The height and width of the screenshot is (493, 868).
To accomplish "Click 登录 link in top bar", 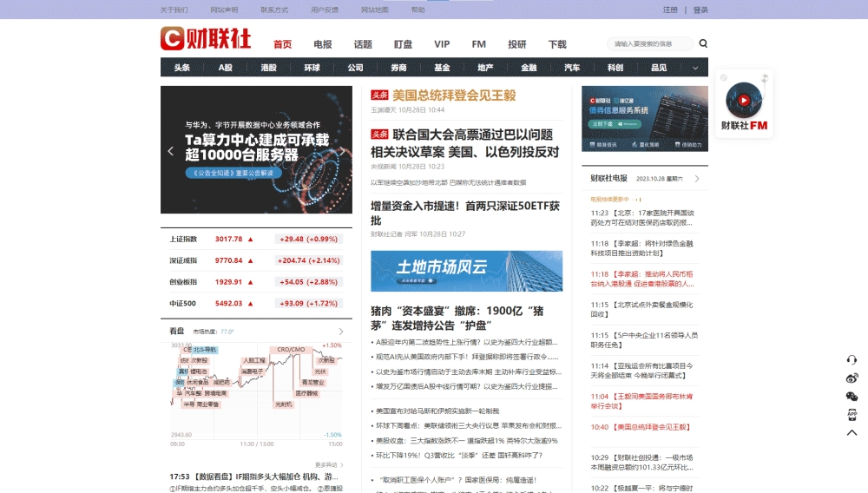I will point(700,10).
